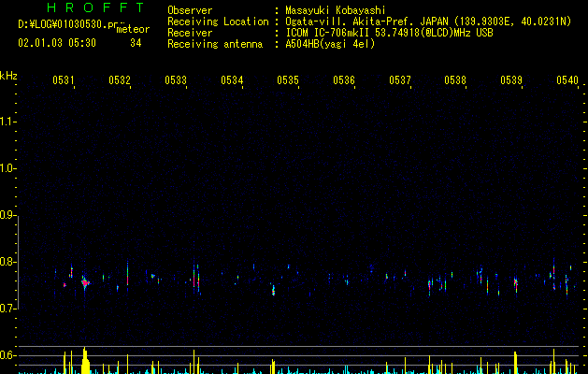This screenshot has height=374, width=588.
Task: Click the 0532 time marker
Action: pos(120,80)
